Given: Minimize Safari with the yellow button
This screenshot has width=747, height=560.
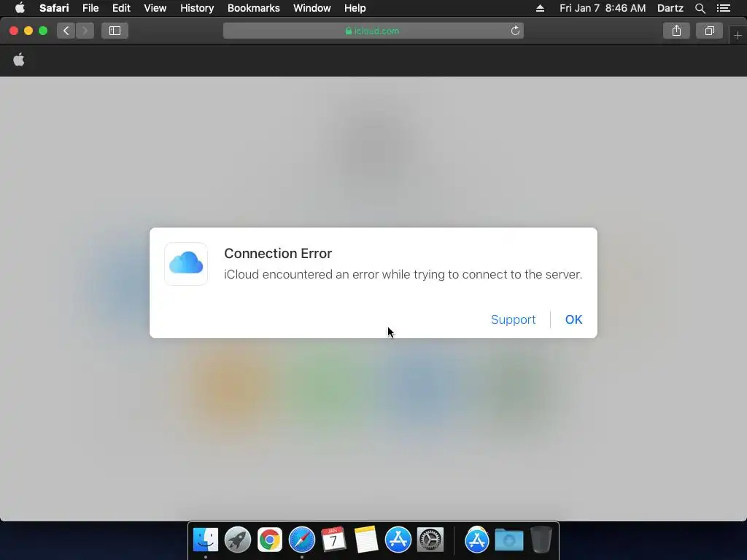Looking at the screenshot, I should pos(28,31).
